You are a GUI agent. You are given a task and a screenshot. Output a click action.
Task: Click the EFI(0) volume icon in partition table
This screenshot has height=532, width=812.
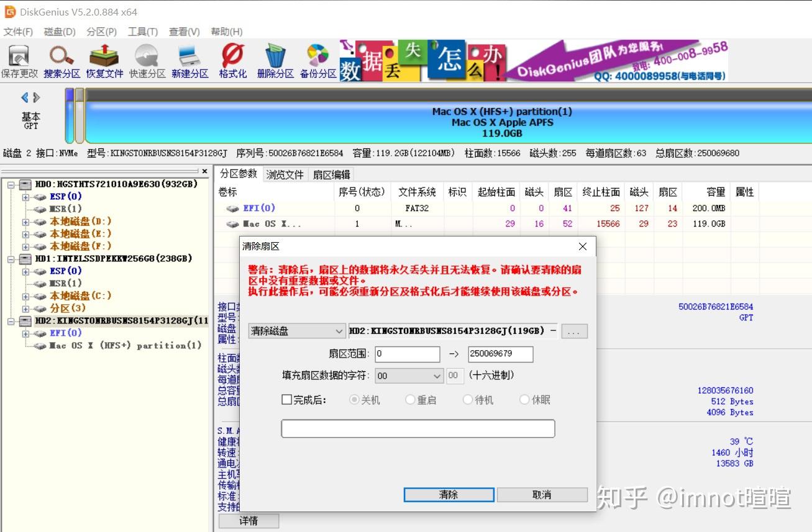(232, 209)
